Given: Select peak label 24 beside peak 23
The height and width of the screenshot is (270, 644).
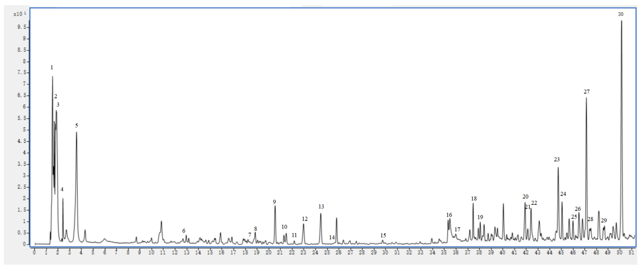Looking at the screenshot, I should tap(563, 194).
